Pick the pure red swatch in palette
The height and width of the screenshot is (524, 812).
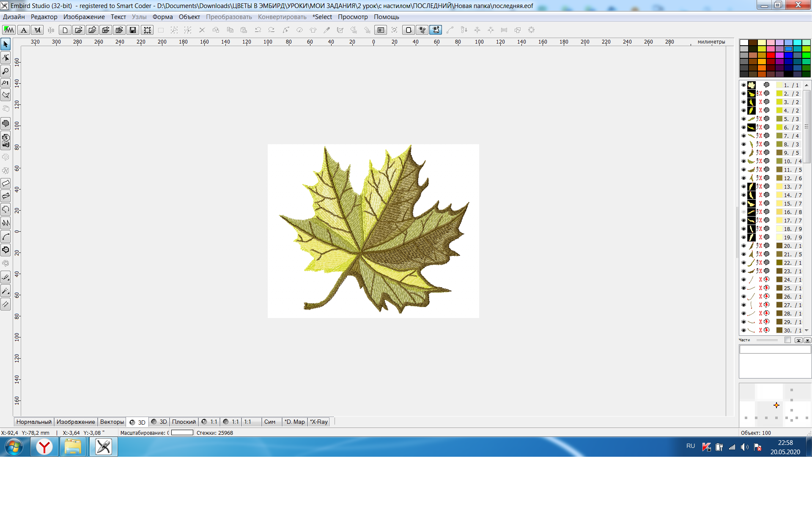(x=771, y=55)
